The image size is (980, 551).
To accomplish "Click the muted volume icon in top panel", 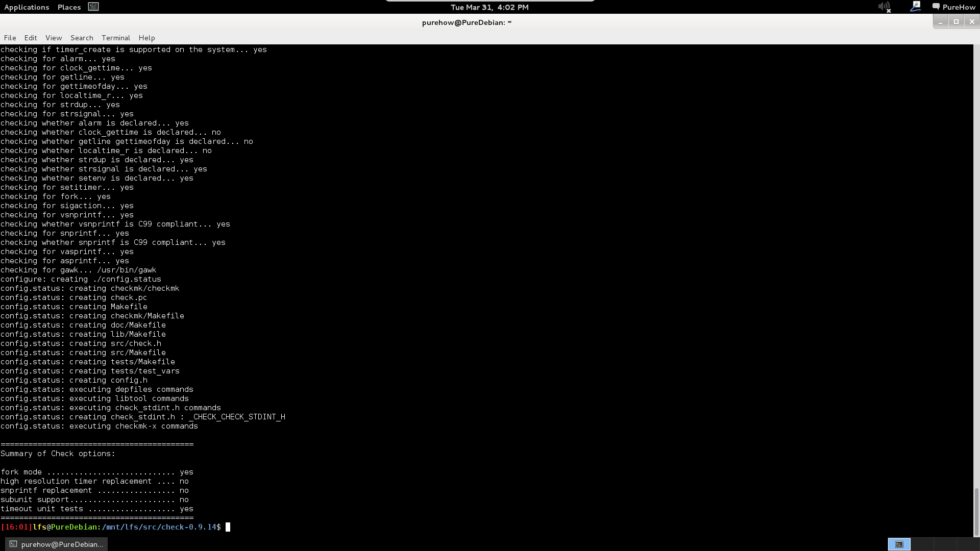I will pos(884,7).
